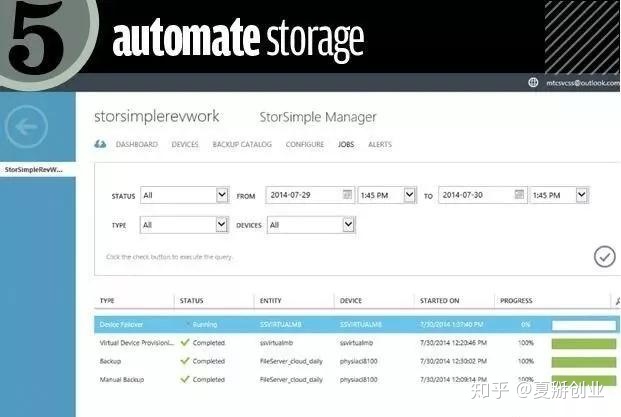This screenshot has width=621, height=417.
Task: Click the account email mtcsvcss@outlook.com
Action: 580,81
